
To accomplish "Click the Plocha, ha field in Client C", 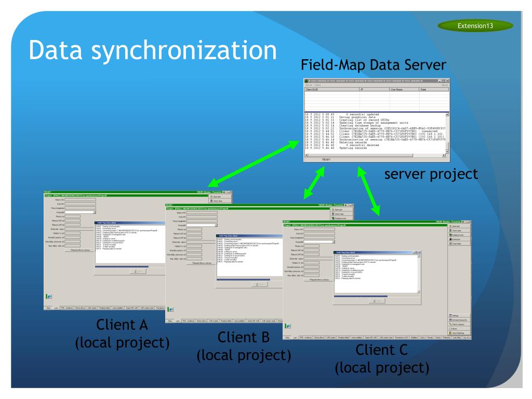I will [x=312, y=246].
